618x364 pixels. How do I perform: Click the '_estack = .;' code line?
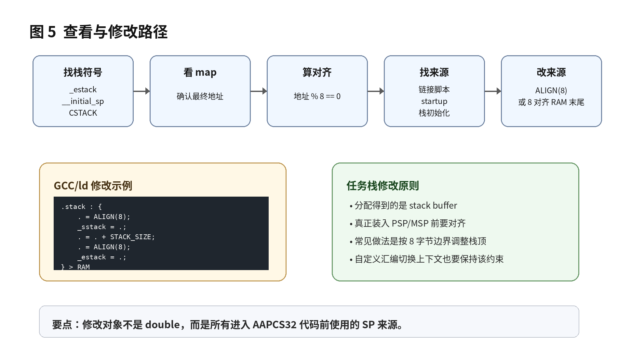(x=102, y=257)
